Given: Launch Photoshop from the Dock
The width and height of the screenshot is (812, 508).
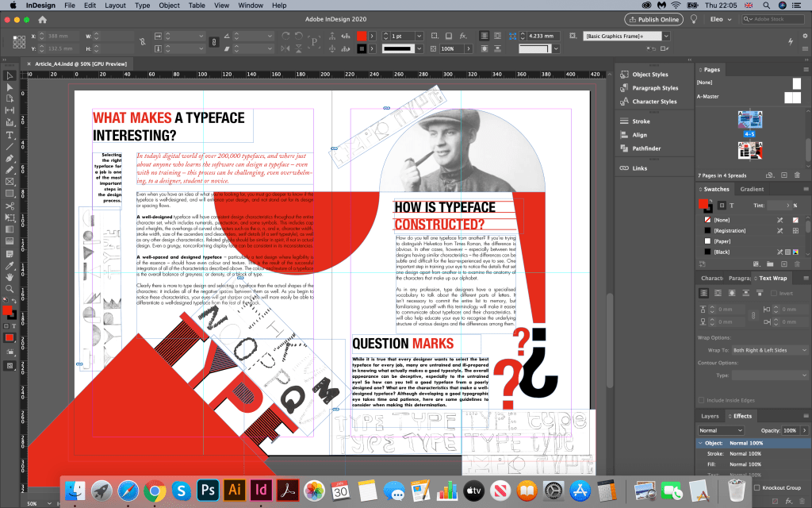Looking at the screenshot, I should point(208,490).
